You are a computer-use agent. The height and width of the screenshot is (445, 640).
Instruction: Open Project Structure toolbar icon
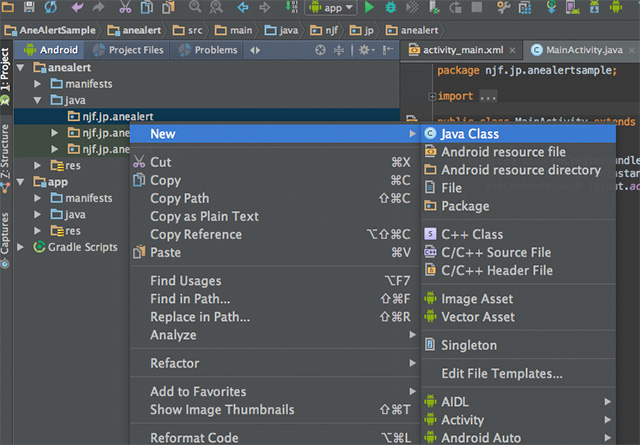pos(525,7)
